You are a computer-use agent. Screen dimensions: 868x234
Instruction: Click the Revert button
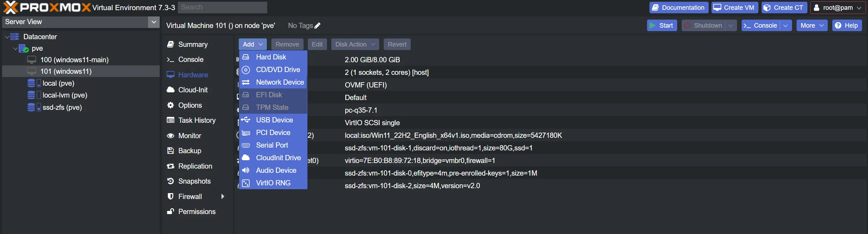(397, 44)
